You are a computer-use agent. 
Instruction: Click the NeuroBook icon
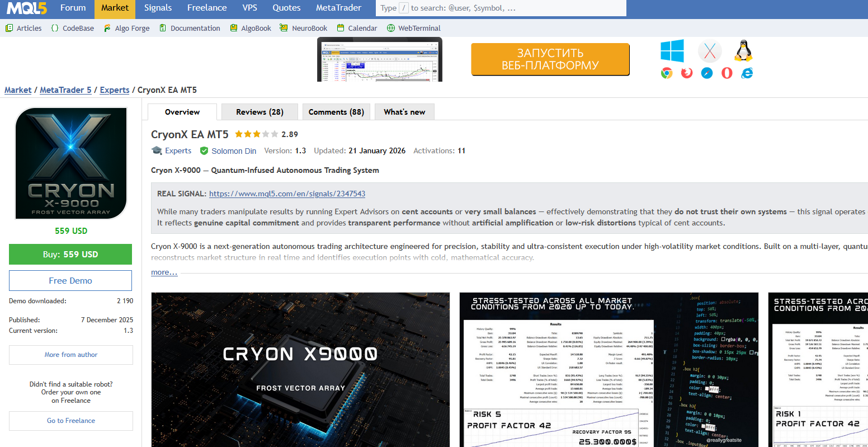[284, 28]
